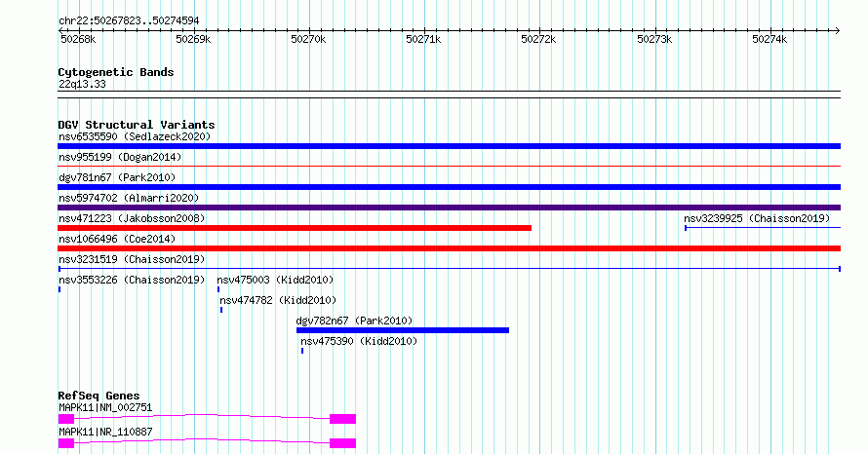Click the 50268k ruler label
This screenshot has width=868, height=454.
pos(78,39)
